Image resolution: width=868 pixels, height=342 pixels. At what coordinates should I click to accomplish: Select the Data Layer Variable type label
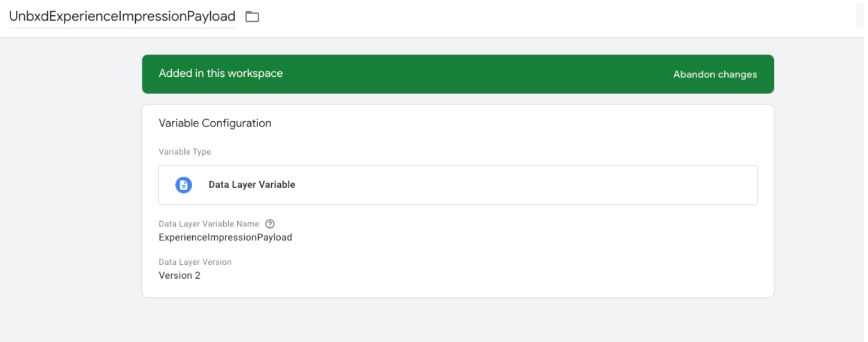point(252,185)
